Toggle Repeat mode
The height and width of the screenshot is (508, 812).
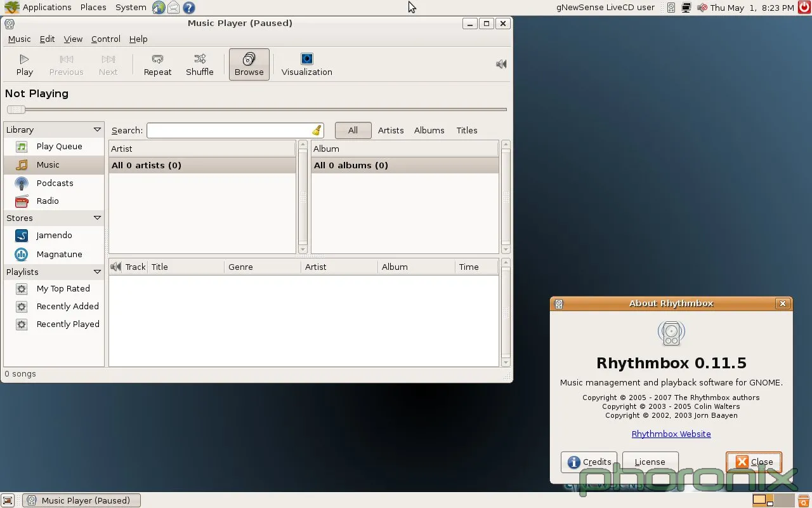pyautogui.click(x=157, y=64)
